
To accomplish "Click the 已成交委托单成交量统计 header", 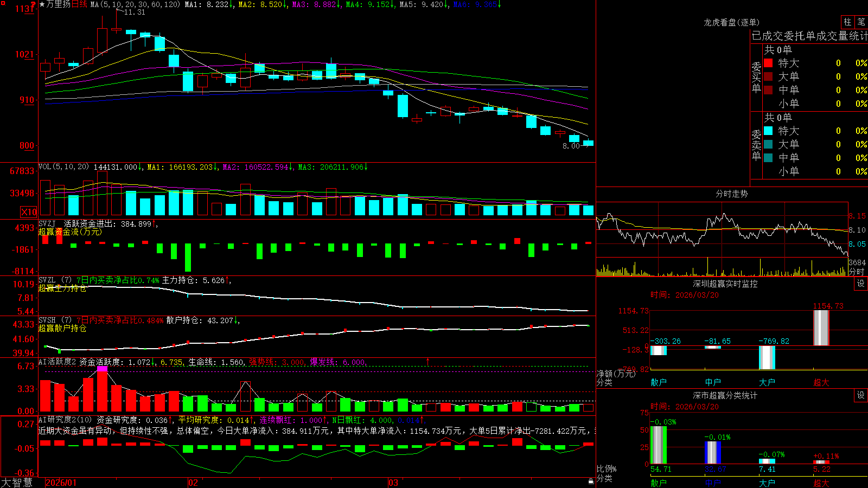I will click(x=809, y=36).
